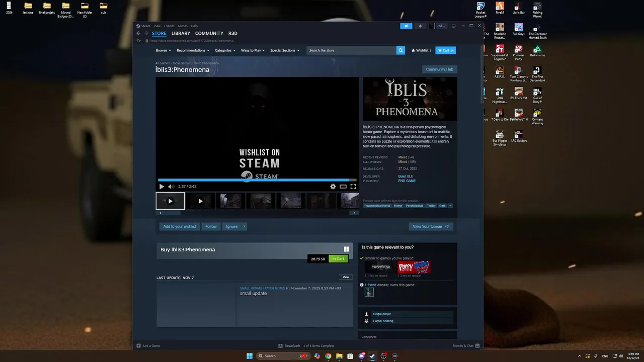This screenshot has width=644, height=362.
Task: Open the Steam menu in menu bar
Action: point(145,26)
